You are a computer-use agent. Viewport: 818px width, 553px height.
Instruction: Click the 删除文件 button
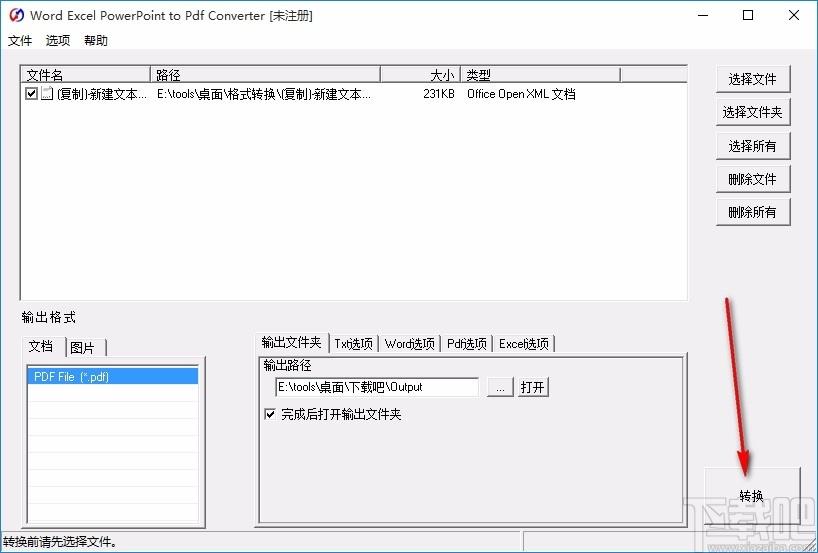(x=753, y=179)
